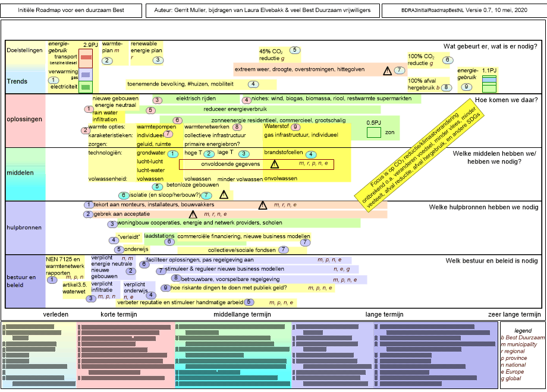Select cyan circle 4 after brandstofcellen
This screenshot has width=547, height=392.
pos(310,154)
